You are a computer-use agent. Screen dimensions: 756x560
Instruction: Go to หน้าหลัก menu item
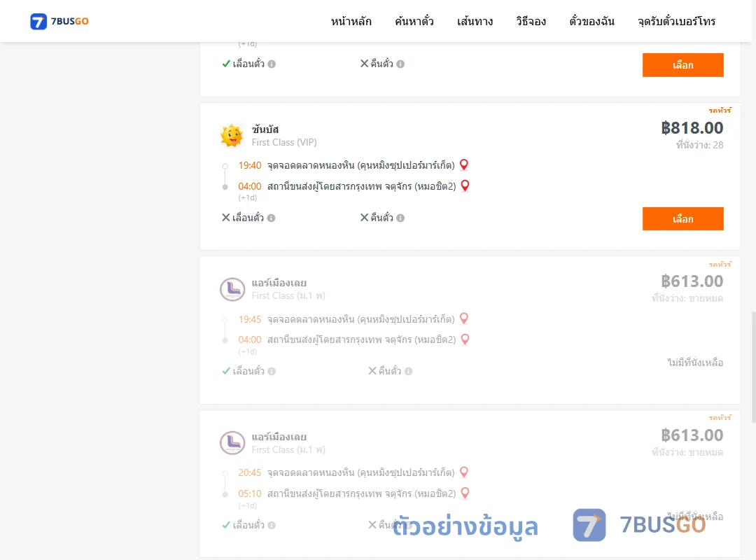351,21
